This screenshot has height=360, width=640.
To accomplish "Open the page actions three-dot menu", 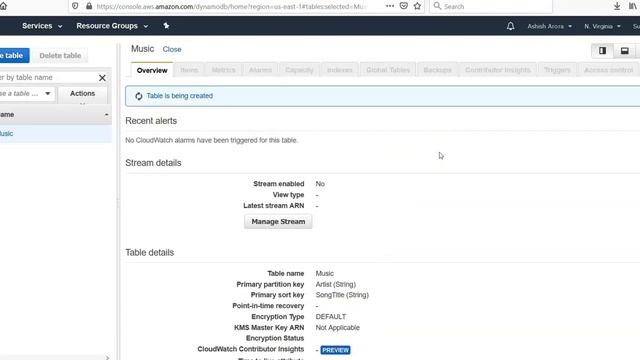I will tap(390, 6).
